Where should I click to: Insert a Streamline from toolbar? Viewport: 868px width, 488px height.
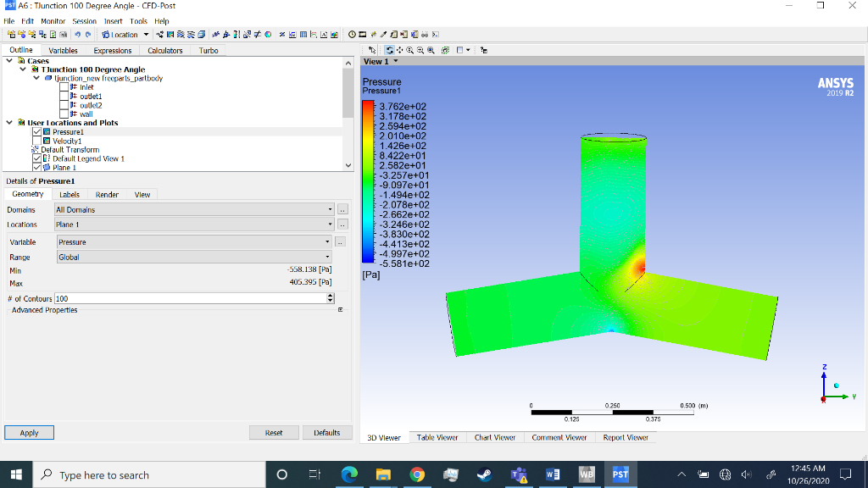pyautogui.click(x=181, y=34)
